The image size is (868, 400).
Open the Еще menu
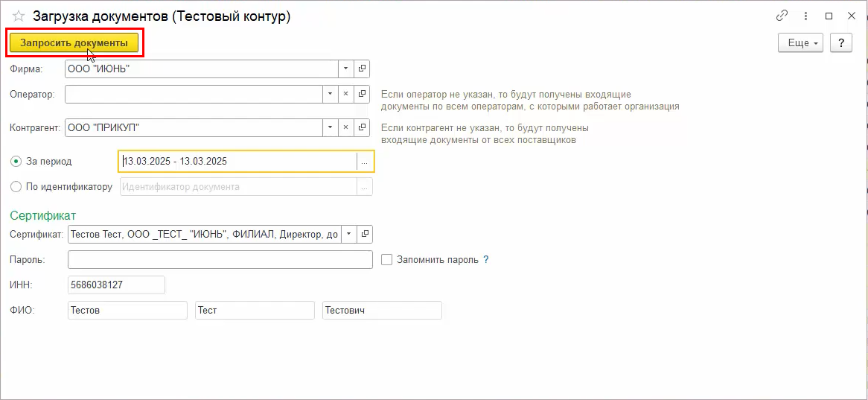[x=801, y=42]
